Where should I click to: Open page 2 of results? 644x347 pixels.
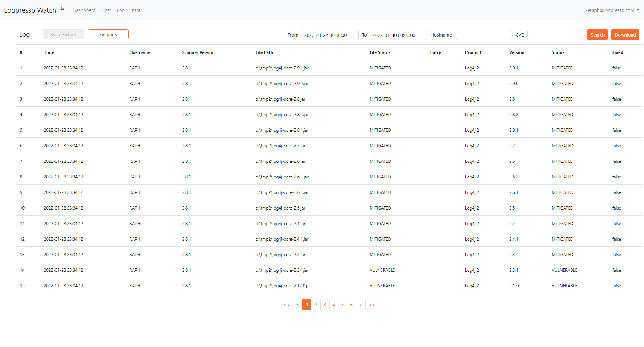tap(316, 305)
